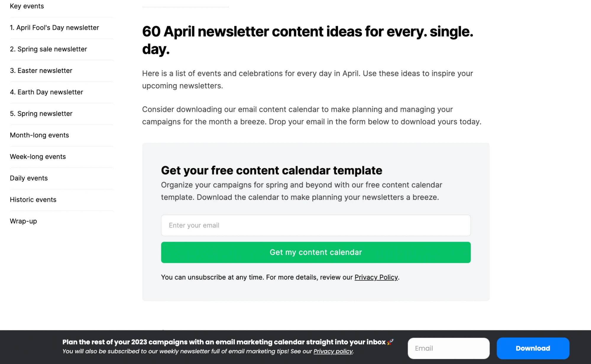This screenshot has height=364, width=591.
Task: Jump to the Key events section
Action: click(x=27, y=6)
